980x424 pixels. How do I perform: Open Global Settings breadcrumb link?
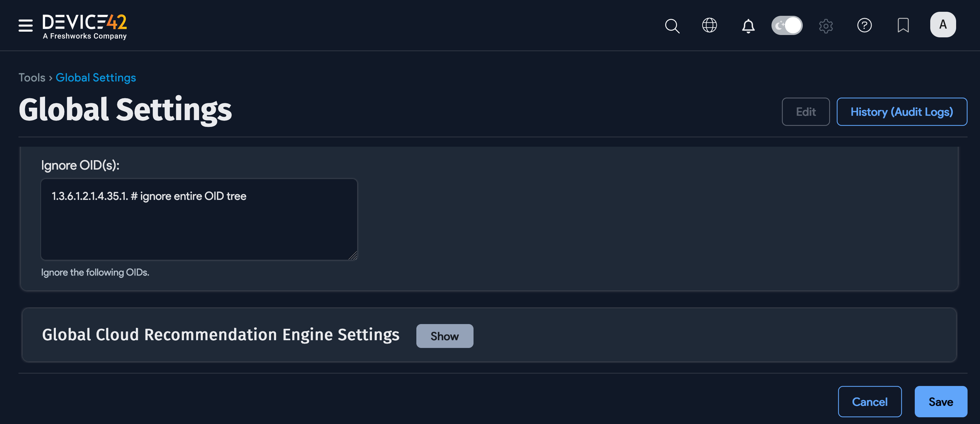[x=96, y=77]
